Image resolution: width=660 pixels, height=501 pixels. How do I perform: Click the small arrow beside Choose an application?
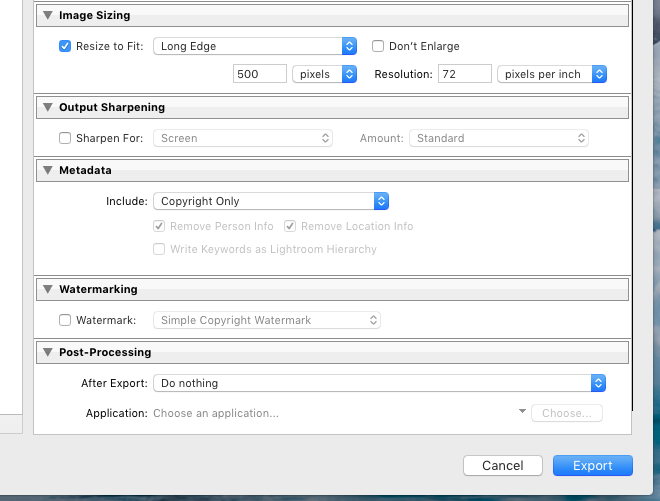pyautogui.click(x=522, y=411)
